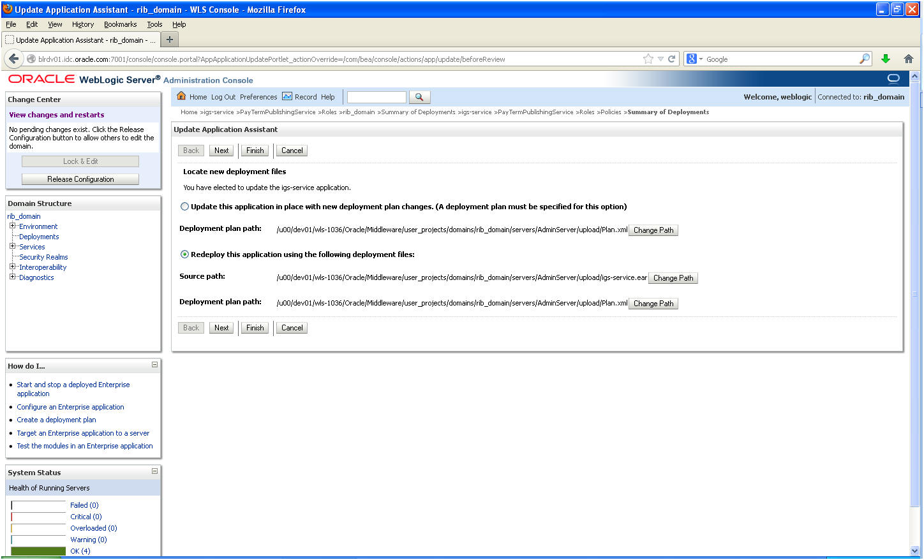
Task: Click PayTermPublishingService breadcrumb after first igs-service
Action: point(278,112)
